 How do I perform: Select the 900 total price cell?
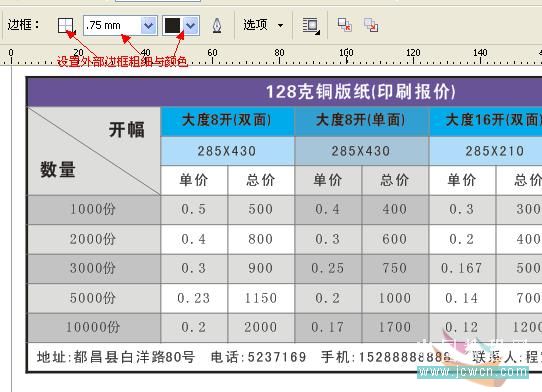pos(261,269)
